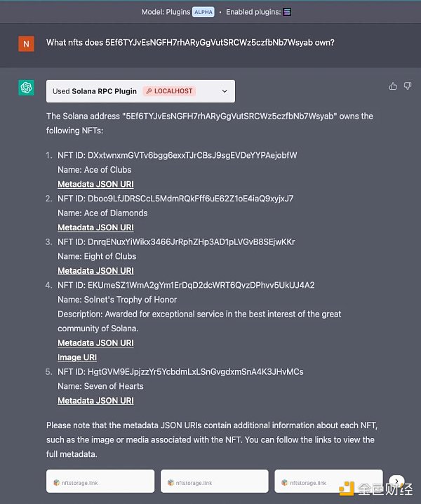
Task: Expand the Used Solana RPC Plugin chevron
Action: (x=225, y=91)
